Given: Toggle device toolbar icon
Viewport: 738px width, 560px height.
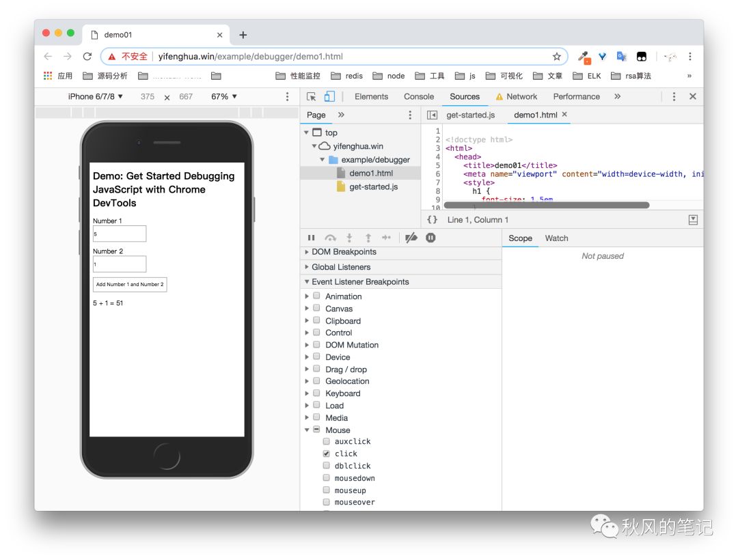Looking at the screenshot, I should point(329,96).
